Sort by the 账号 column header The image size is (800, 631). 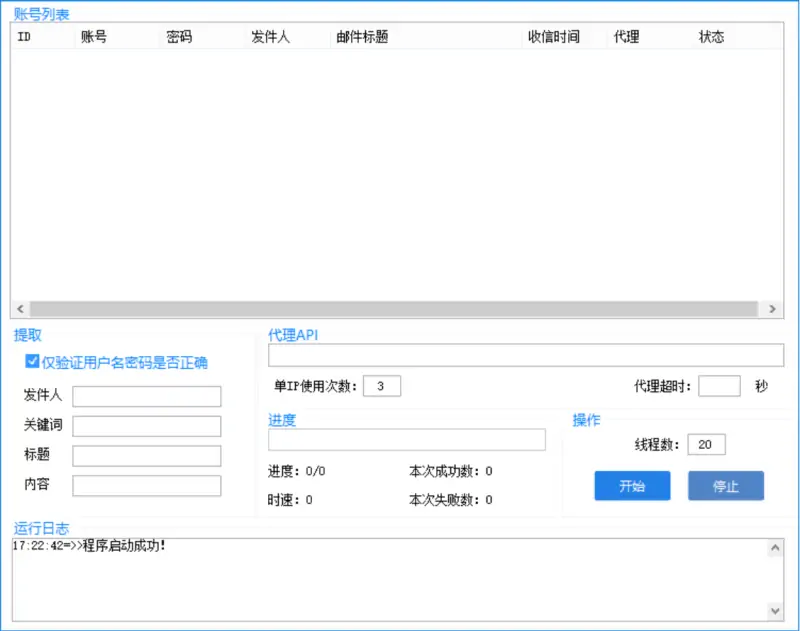(90, 36)
